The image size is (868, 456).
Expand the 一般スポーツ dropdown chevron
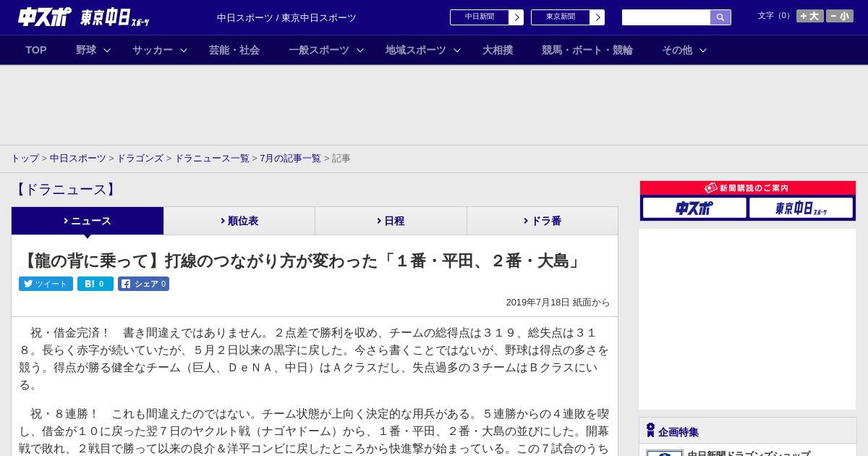tap(360, 50)
